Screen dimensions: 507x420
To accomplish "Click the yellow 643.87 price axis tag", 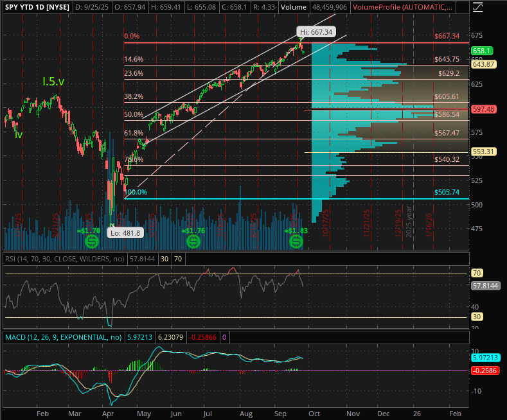I will (482, 64).
